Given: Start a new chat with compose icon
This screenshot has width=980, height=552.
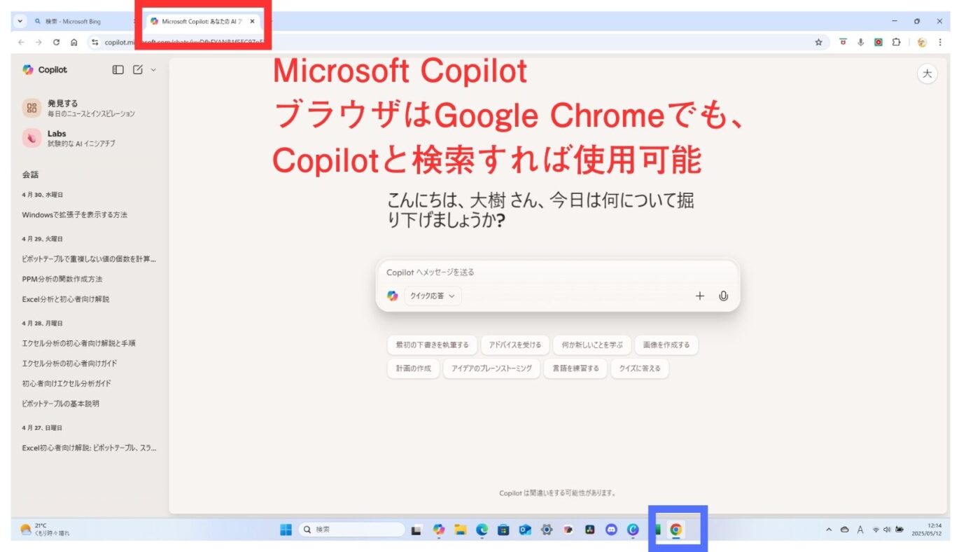Looking at the screenshot, I should point(138,70).
